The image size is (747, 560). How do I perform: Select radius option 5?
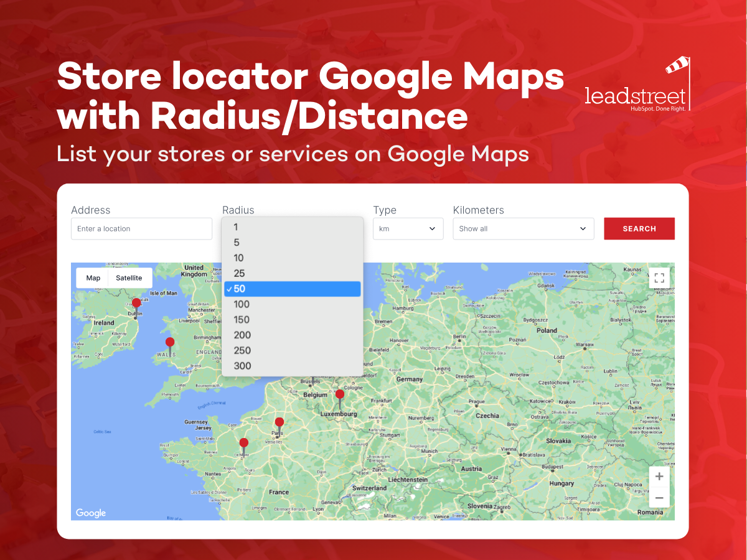(x=292, y=243)
